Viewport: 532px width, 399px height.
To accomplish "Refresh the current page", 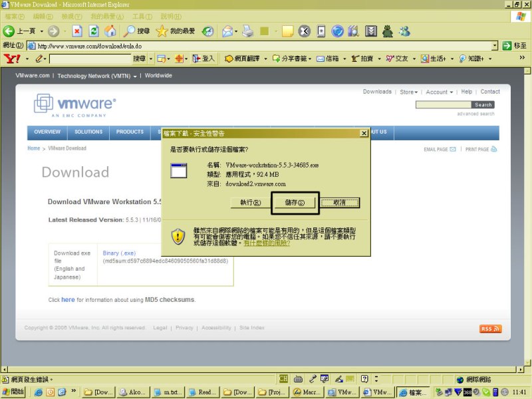I will [94, 31].
